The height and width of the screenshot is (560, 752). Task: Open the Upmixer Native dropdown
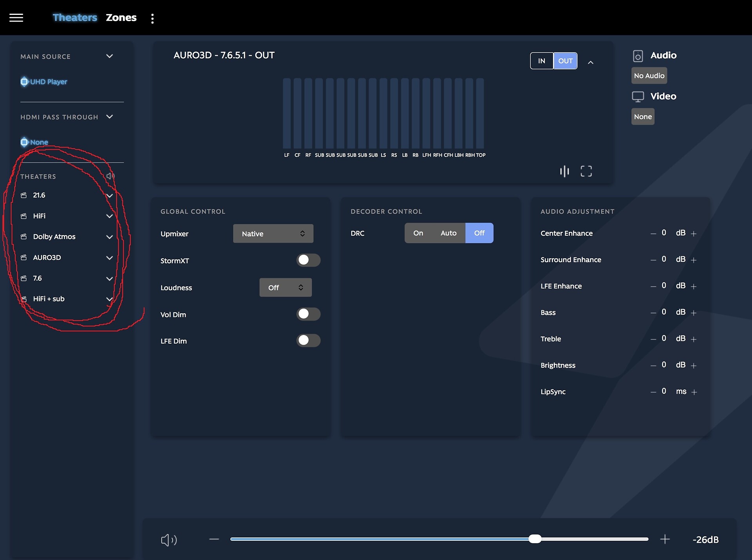pyautogui.click(x=273, y=234)
